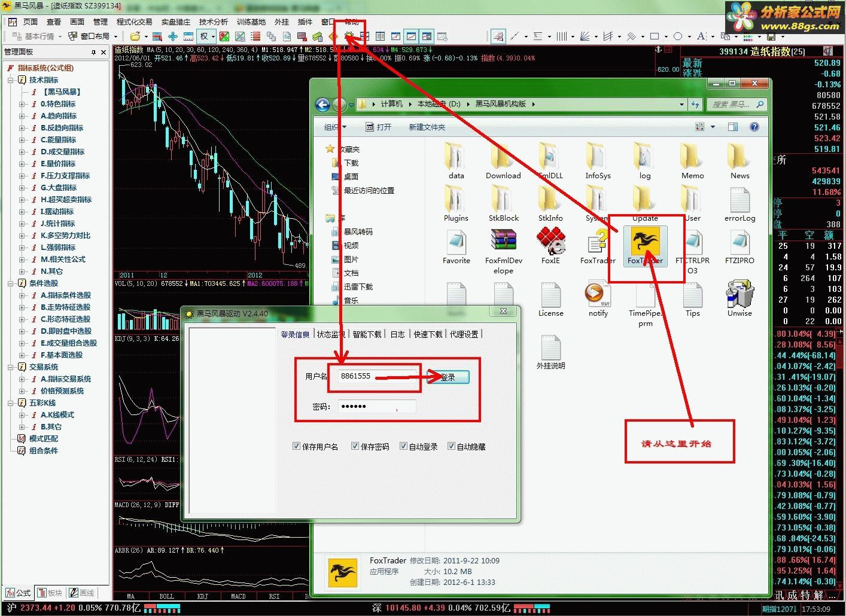This screenshot has width=846, height=616.
Task: Open the 技术分析 menu
Action: tap(214, 22)
